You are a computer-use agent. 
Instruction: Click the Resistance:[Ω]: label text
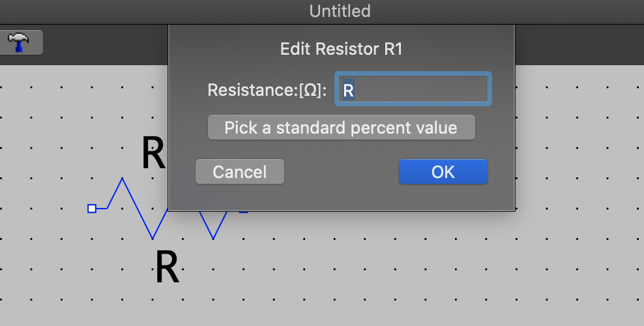point(267,90)
